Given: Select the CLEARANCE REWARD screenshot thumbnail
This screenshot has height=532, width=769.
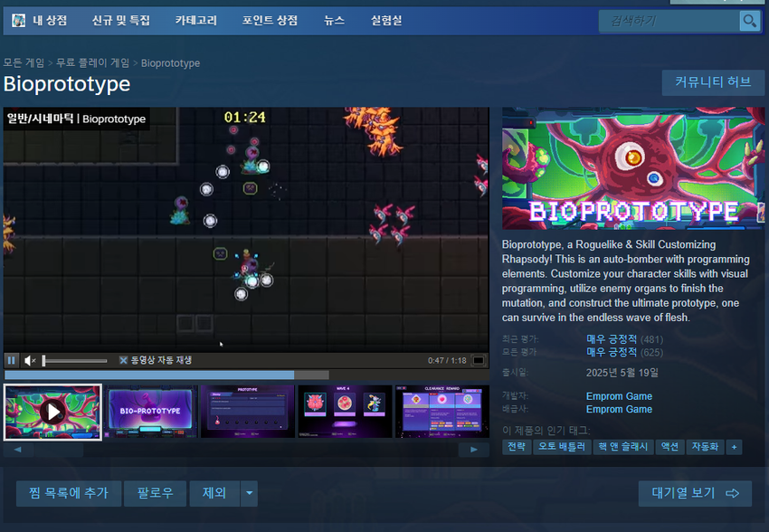Looking at the screenshot, I should click(441, 412).
